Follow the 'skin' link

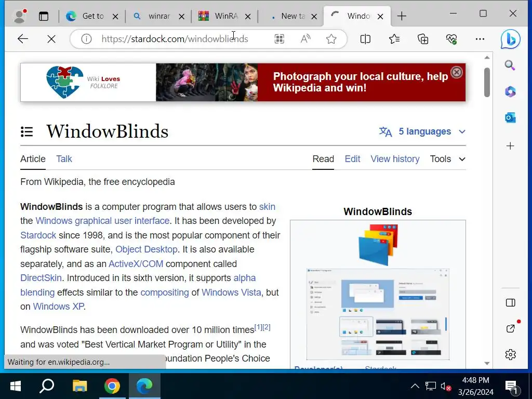267,207
